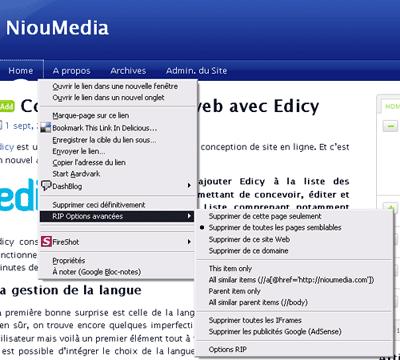Viewport: 400px width, 360px height.
Task: Click the DashBlog speech bubble icon
Action: (x=46, y=186)
